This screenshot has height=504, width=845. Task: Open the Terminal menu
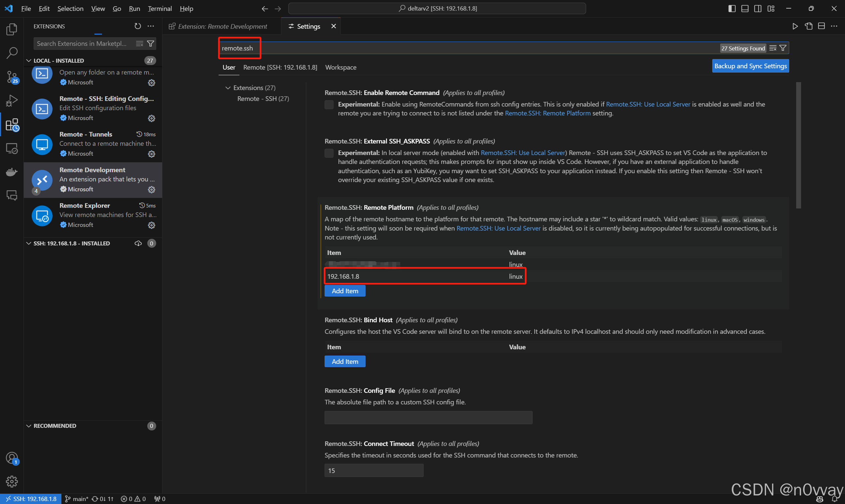pos(159,9)
